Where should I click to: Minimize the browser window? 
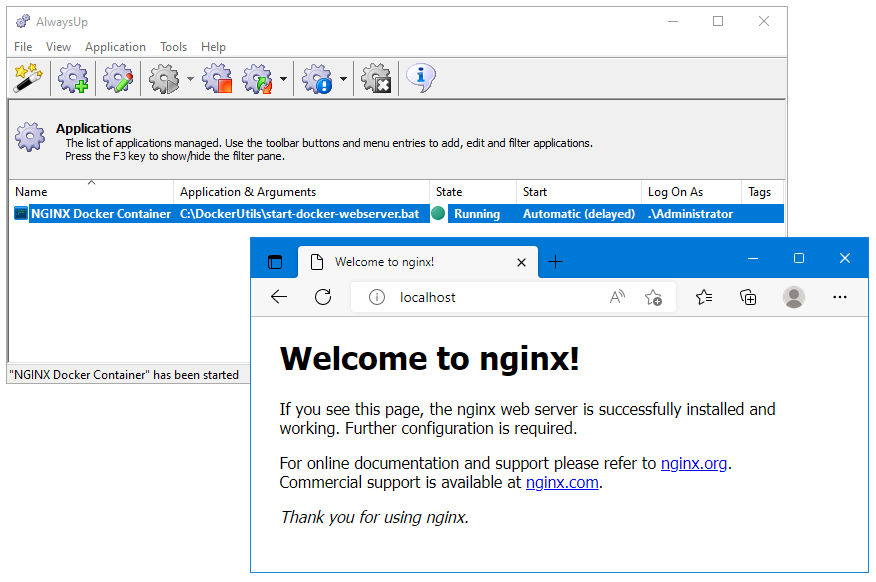click(753, 258)
